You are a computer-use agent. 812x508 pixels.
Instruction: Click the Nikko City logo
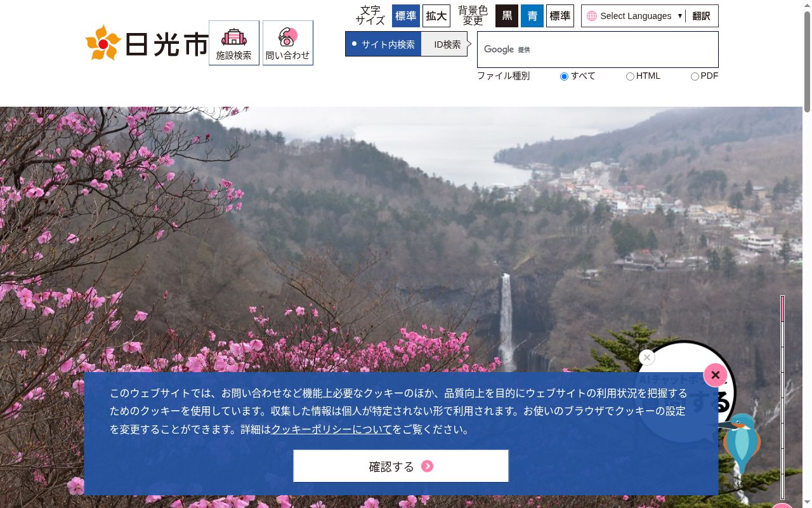147,43
